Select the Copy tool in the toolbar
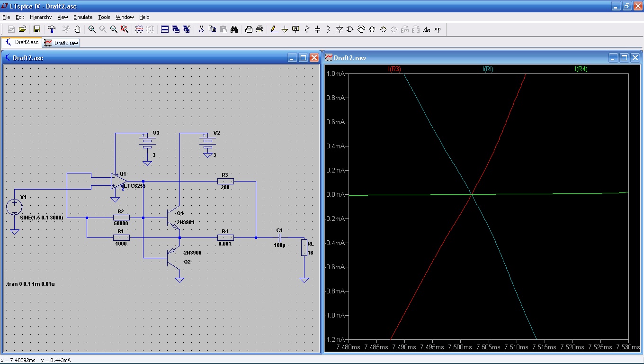644x364 pixels. click(x=212, y=29)
